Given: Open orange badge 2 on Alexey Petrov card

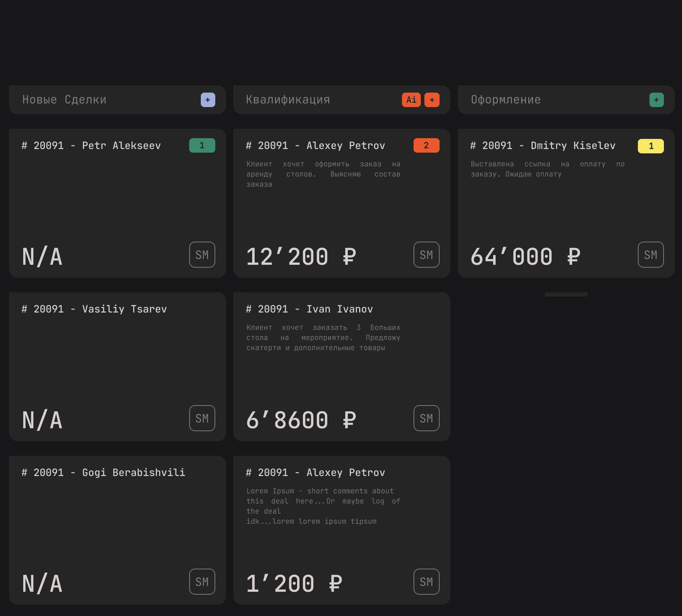Looking at the screenshot, I should pos(426,145).
